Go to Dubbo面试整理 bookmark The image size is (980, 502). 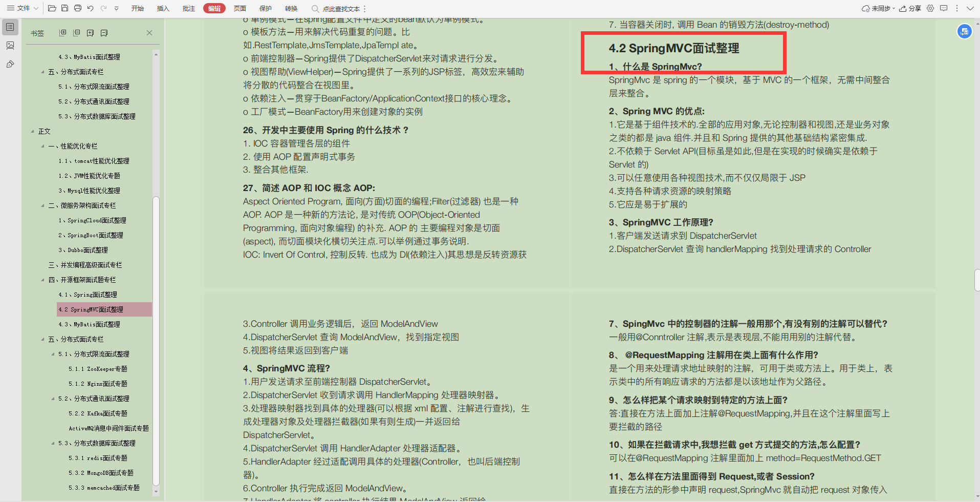pyautogui.click(x=83, y=250)
